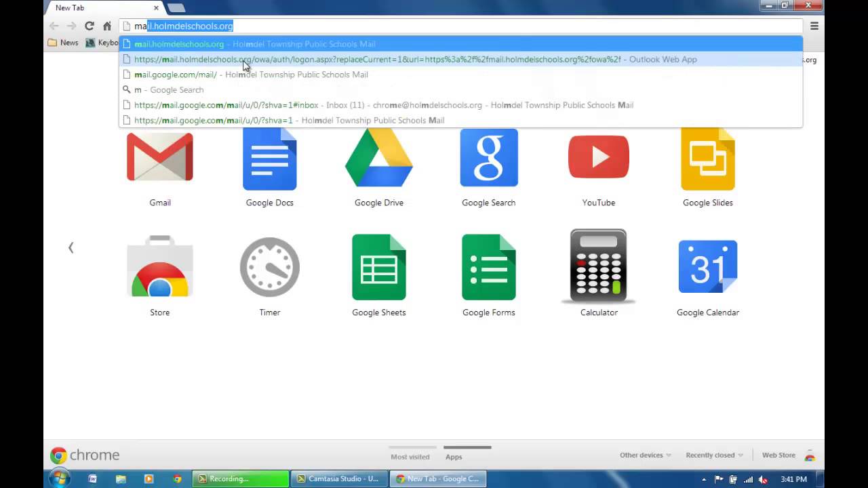Image resolution: width=868 pixels, height=488 pixels.
Task: Open the Google Sheets app
Action: pos(379,267)
